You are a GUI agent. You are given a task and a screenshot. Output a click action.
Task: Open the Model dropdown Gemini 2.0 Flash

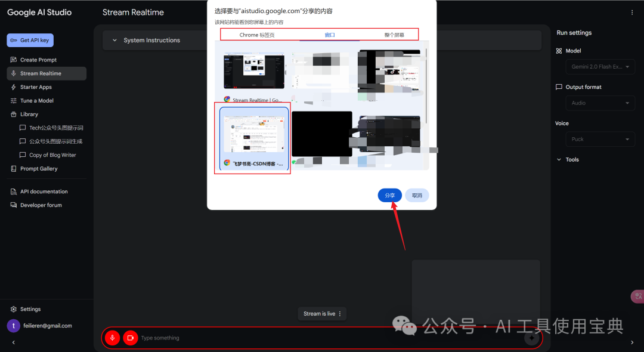pyautogui.click(x=600, y=67)
